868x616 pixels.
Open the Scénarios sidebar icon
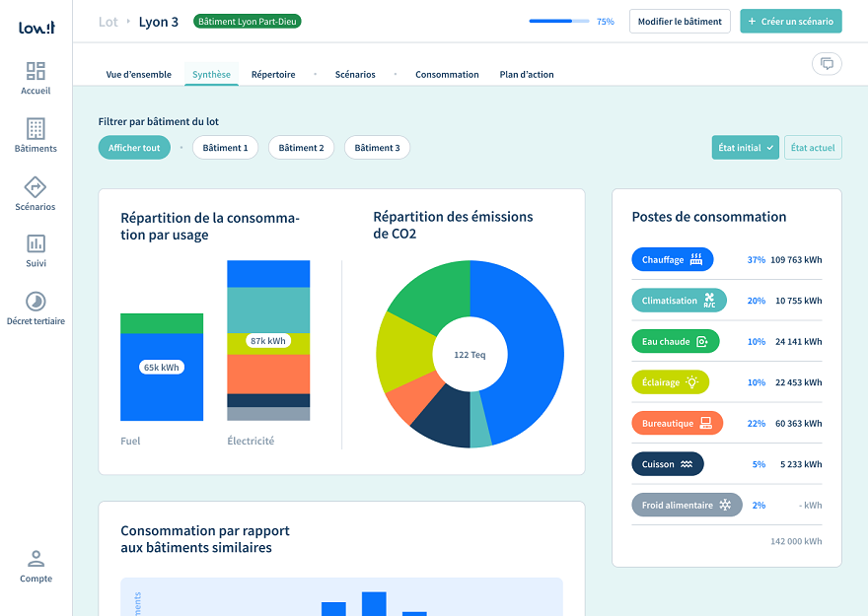36,194
